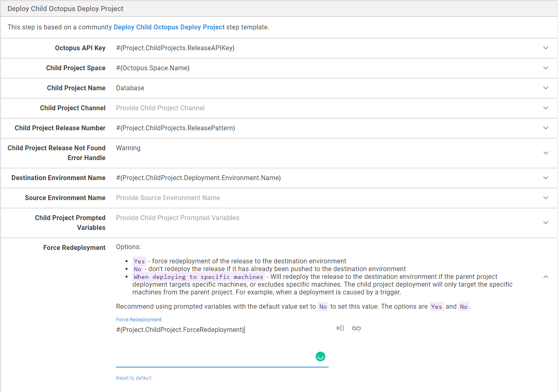Expand the Child Project Prompted Variables field
This screenshot has width=558, height=392.
click(x=546, y=223)
